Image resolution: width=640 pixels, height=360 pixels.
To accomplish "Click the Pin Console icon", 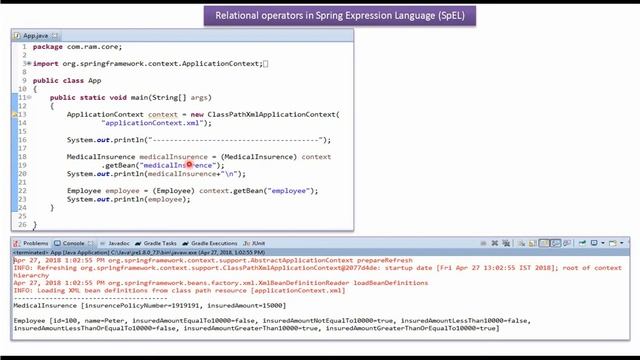I will coord(582,243).
